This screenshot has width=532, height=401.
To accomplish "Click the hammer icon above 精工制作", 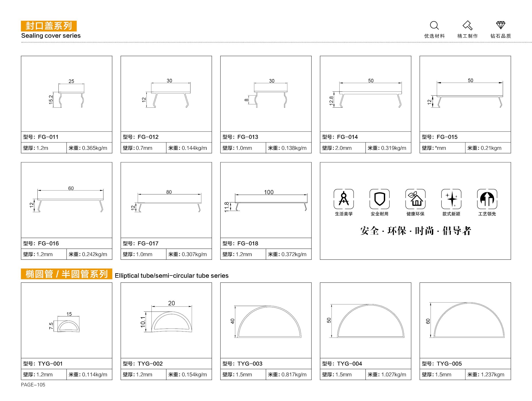I will pos(467,25).
